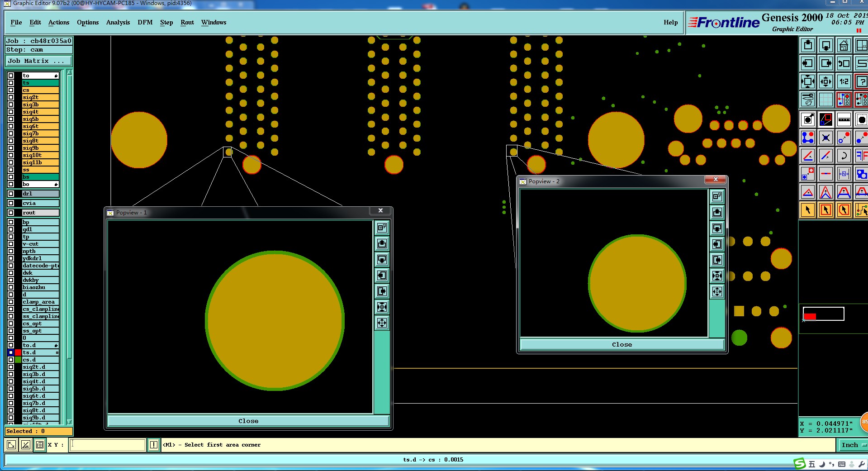Click the blue-red connected nodes icon
Viewport: 868px width, 471px height.
click(x=808, y=138)
